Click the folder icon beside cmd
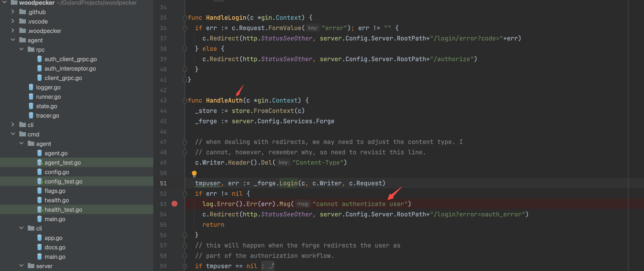The height and width of the screenshot is (271, 644). (x=23, y=134)
